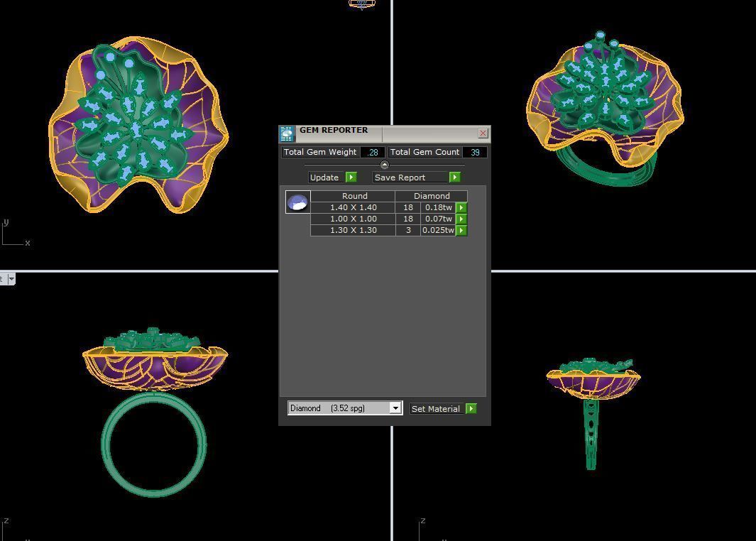Click the 0.025tw weight cell
This screenshot has height=541, width=756.
pyautogui.click(x=438, y=231)
